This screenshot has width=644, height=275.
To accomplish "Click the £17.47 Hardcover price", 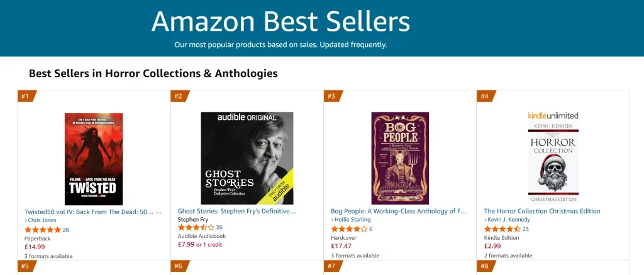I will [x=341, y=246].
